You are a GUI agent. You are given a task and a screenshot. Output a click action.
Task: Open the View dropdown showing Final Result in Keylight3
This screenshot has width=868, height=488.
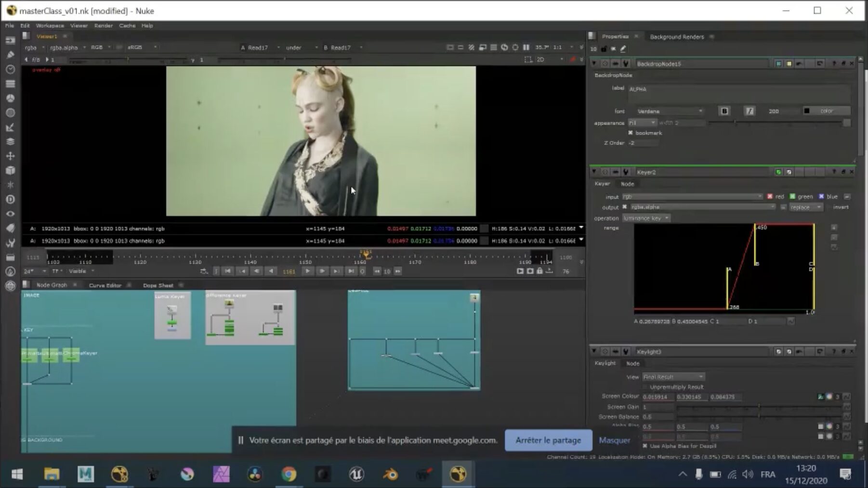click(x=672, y=376)
